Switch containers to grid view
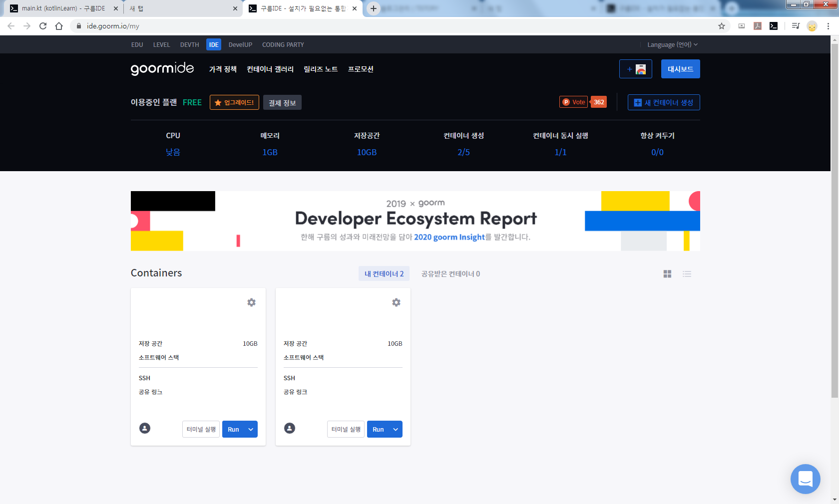 click(x=667, y=274)
